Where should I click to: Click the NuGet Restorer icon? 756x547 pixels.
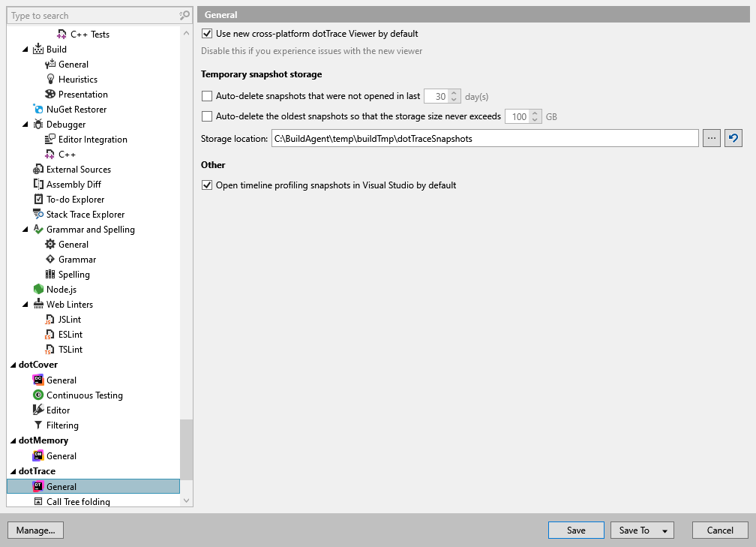click(x=38, y=109)
